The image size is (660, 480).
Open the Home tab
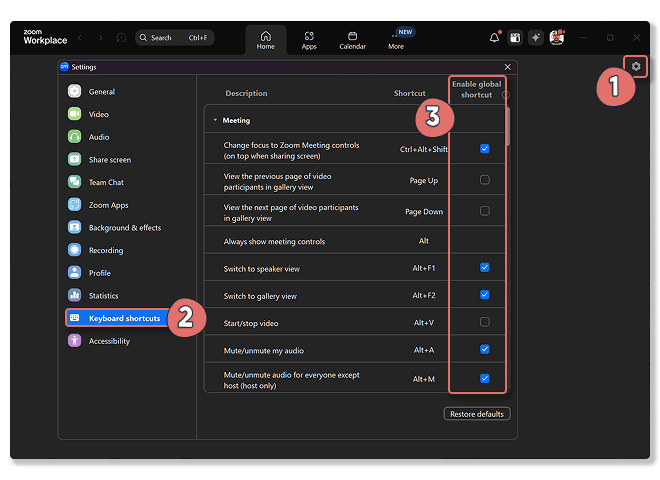(x=266, y=40)
